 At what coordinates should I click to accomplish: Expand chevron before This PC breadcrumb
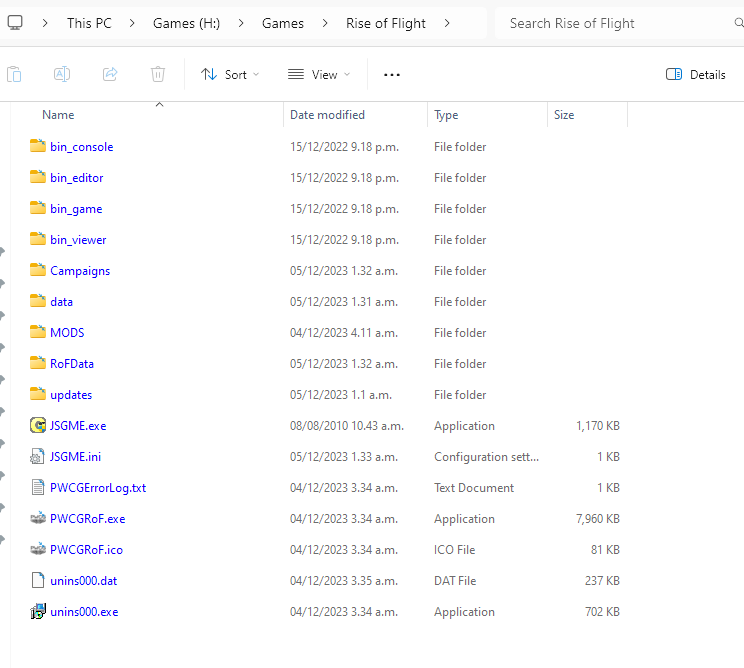[45, 23]
